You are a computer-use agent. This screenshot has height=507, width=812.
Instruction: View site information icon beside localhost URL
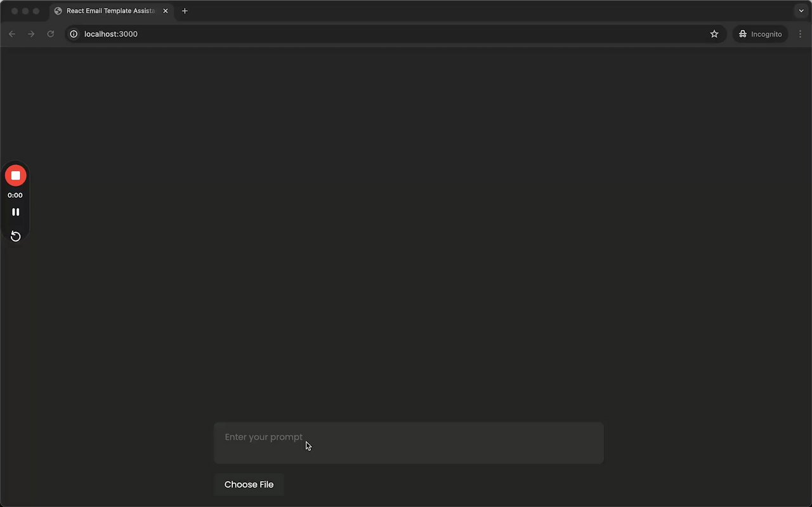pyautogui.click(x=74, y=34)
